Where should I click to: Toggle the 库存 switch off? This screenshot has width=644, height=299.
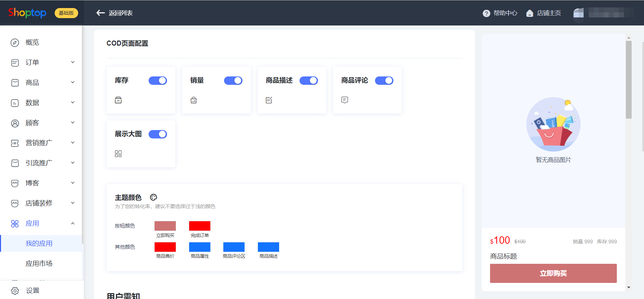click(x=158, y=80)
